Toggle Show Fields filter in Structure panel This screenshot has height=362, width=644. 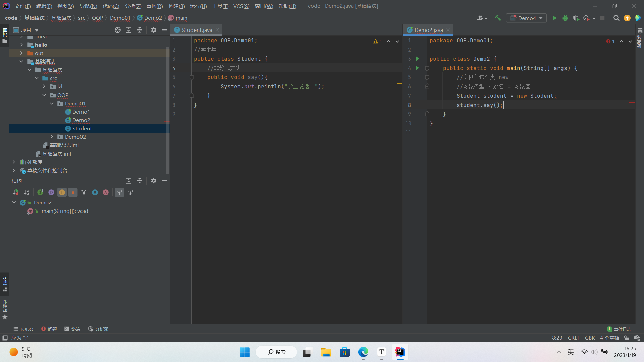[x=62, y=192]
